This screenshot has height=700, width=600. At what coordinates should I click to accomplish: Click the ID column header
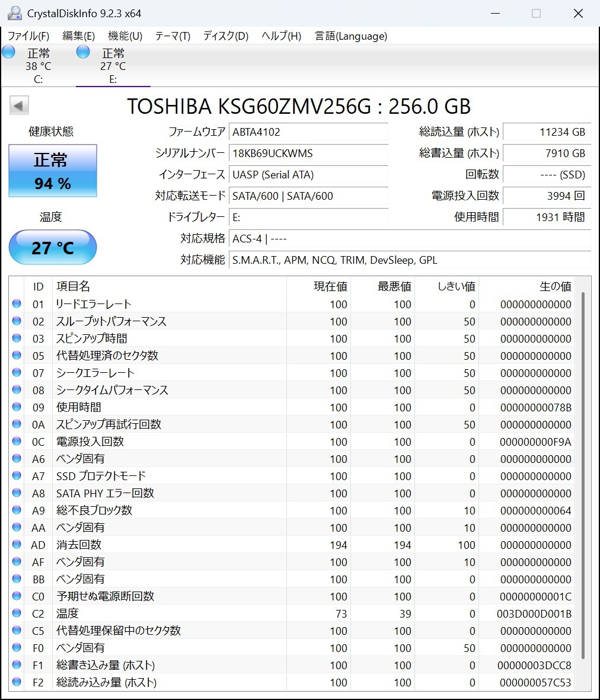39,286
